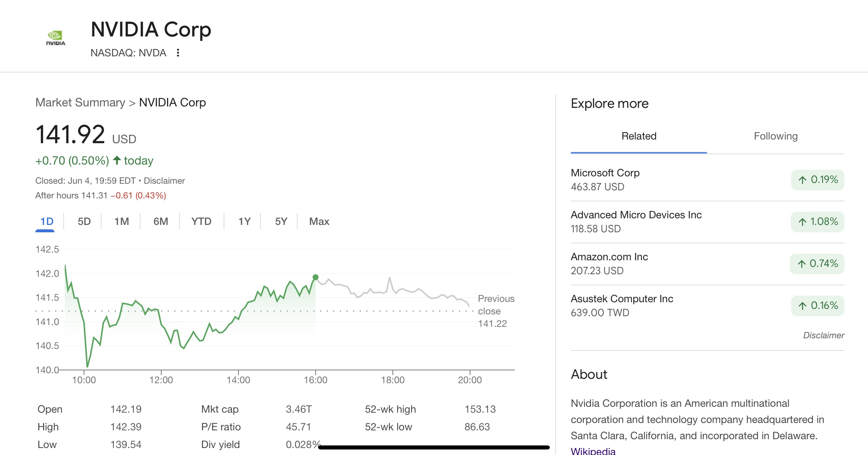The width and height of the screenshot is (868, 455).
Task: Click the horizontal scrollbar at the bottom
Action: [x=434, y=447]
